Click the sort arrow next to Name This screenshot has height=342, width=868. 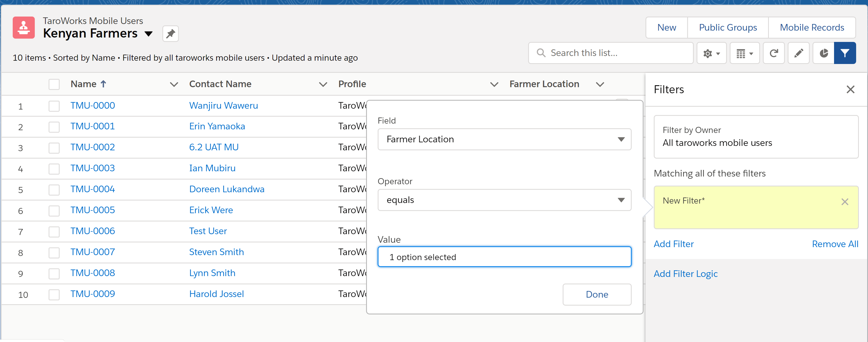[104, 84]
